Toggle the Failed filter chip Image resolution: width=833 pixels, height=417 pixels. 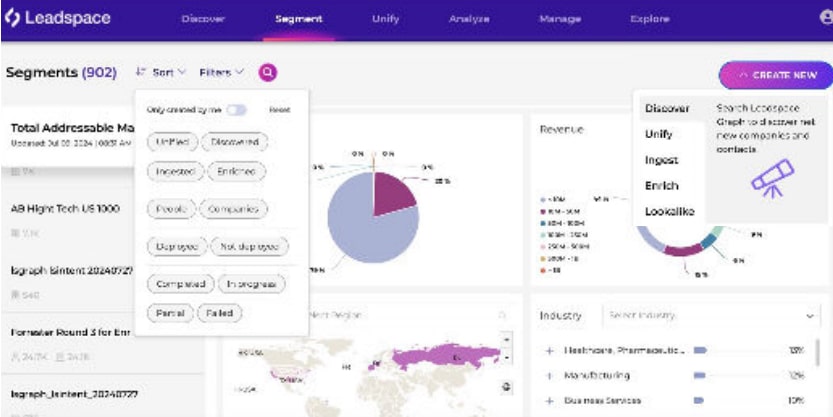[x=219, y=313]
